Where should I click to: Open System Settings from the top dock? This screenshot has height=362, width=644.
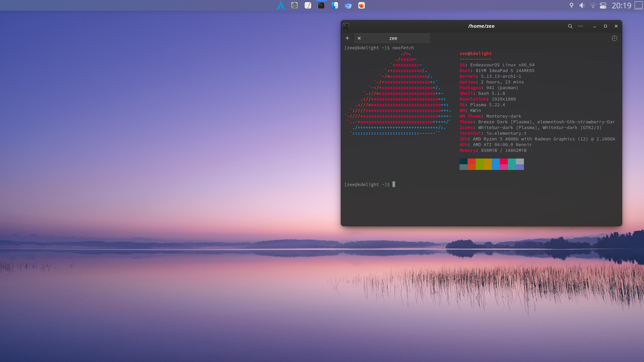pyautogui.click(x=294, y=5)
